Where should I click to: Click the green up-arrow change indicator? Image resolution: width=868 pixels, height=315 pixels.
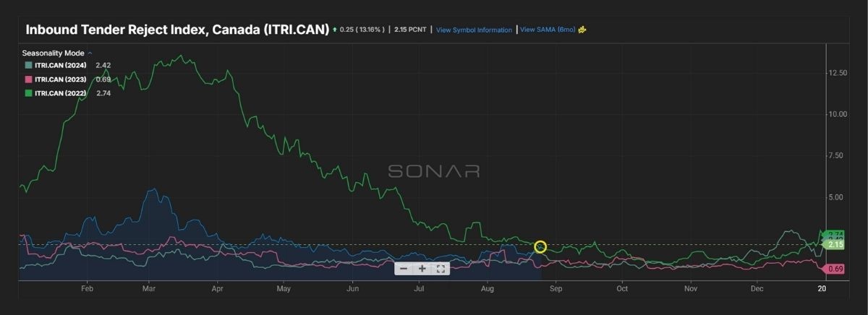pos(334,30)
